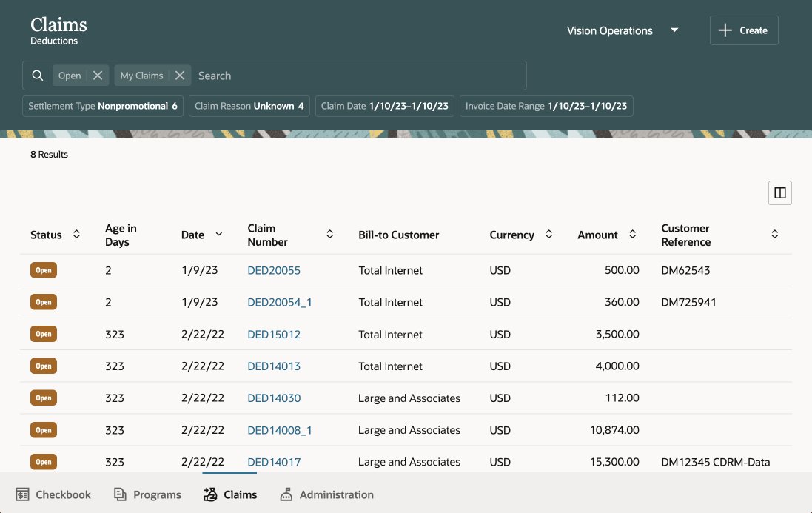Open the Vision Operations dropdown
Screen dimensions: 812x513
(x=674, y=30)
